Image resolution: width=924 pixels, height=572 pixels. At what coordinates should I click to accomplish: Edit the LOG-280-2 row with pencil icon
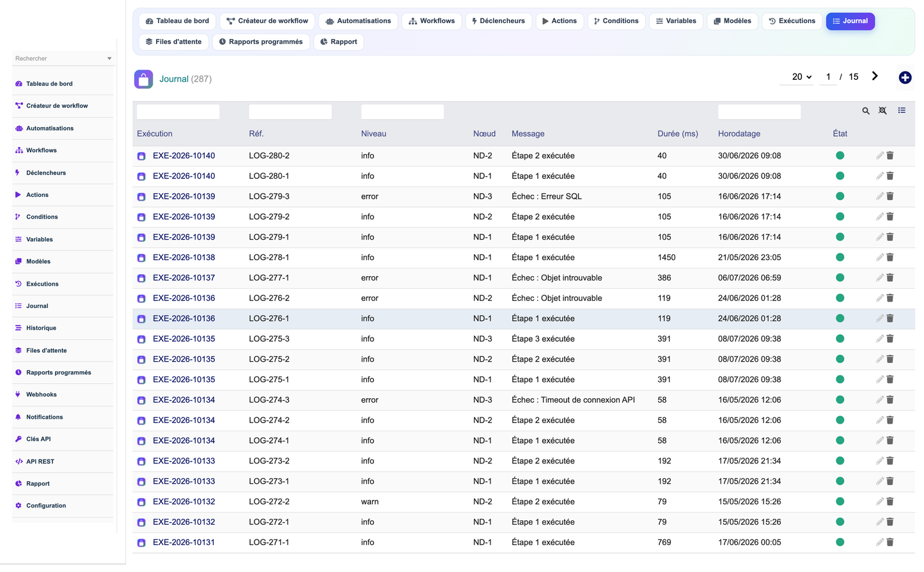[x=880, y=155]
